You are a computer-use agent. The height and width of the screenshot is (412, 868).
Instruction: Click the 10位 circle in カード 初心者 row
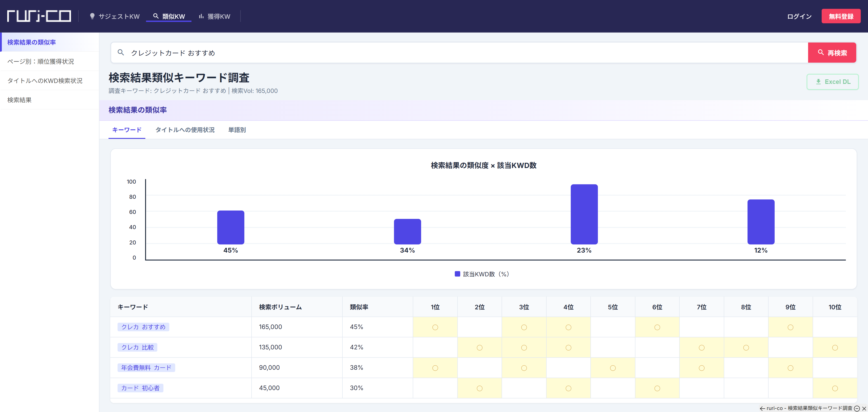coord(835,388)
